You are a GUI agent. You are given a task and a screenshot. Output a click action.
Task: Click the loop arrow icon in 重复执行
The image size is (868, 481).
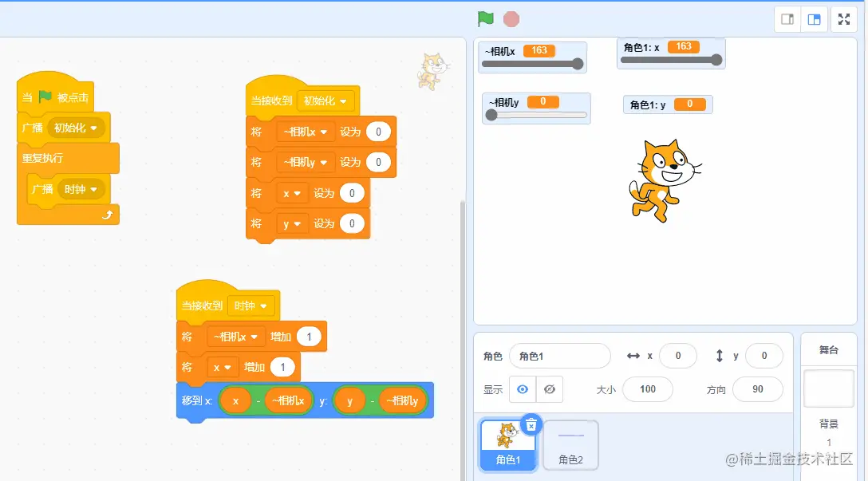tap(107, 215)
